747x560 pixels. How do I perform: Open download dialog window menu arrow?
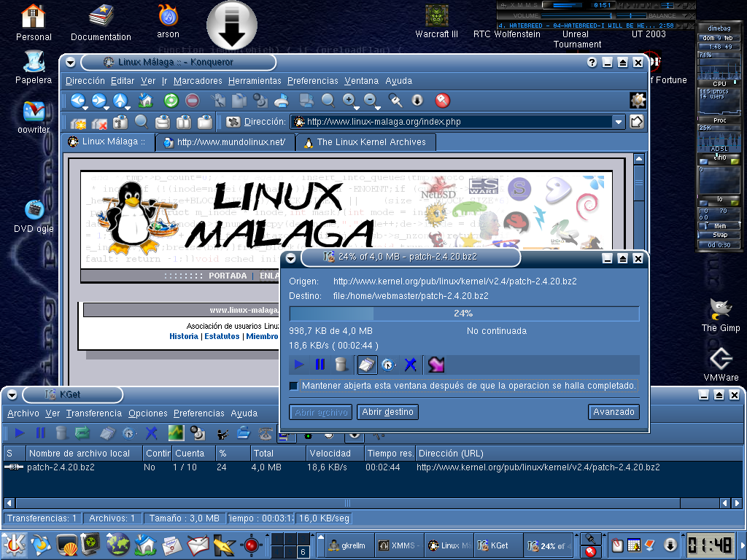(290, 258)
